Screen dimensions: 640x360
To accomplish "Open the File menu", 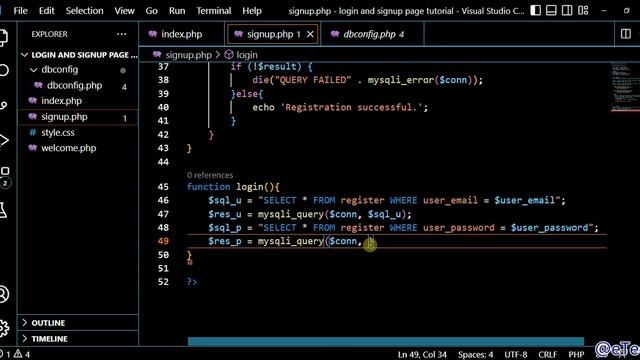I will click(20, 11).
